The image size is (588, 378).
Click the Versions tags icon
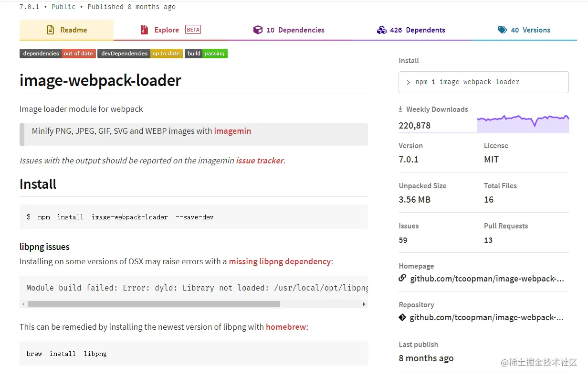pos(503,30)
